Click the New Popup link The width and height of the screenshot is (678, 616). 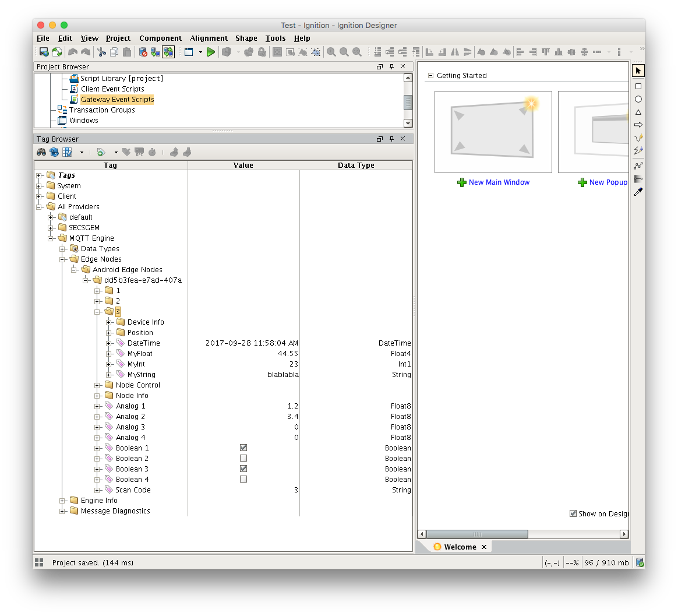pos(608,182)
